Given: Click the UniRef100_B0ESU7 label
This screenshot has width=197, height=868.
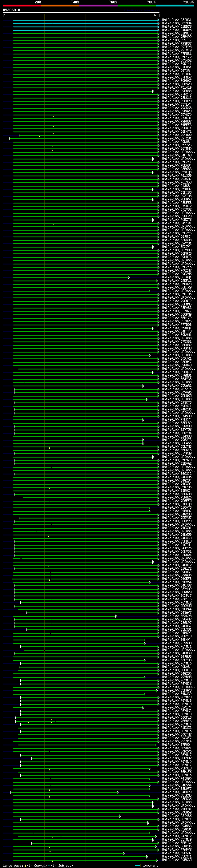Looking at the screenshot, I should coord(176,853).
